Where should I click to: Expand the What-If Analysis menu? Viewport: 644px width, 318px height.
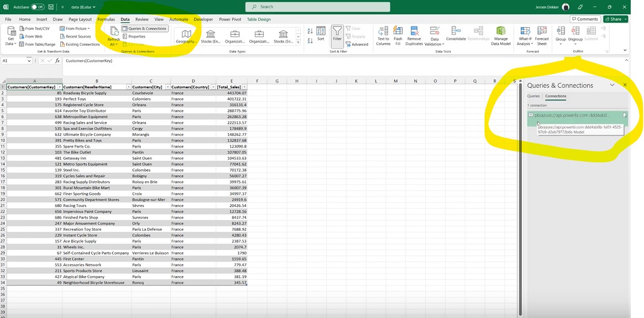coord(525,36)
